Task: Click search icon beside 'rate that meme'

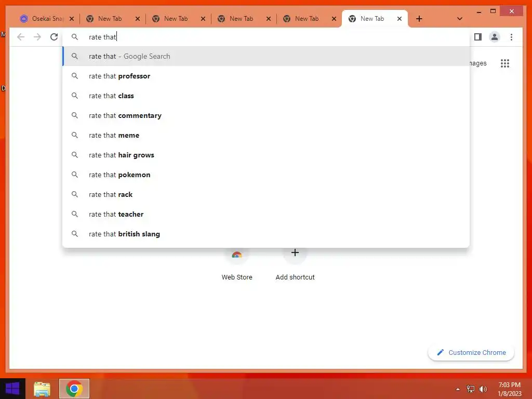Action: [x=75, y=135]
